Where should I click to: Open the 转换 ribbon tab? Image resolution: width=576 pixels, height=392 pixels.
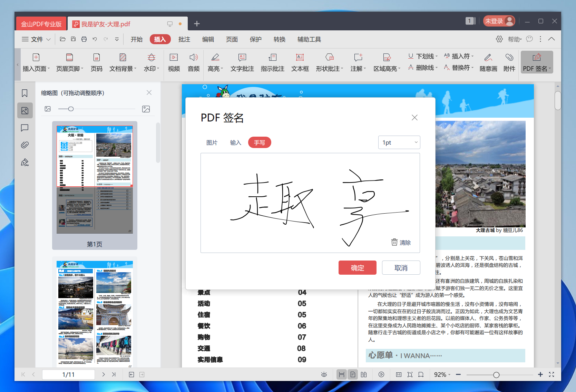click(x=280, y=39)
